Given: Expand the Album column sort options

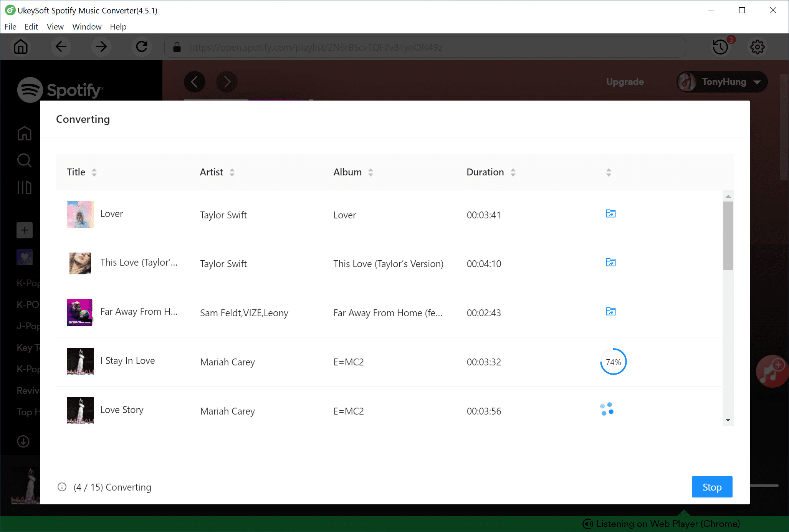Looking at the screenshot, I should [x=371, y=172].
